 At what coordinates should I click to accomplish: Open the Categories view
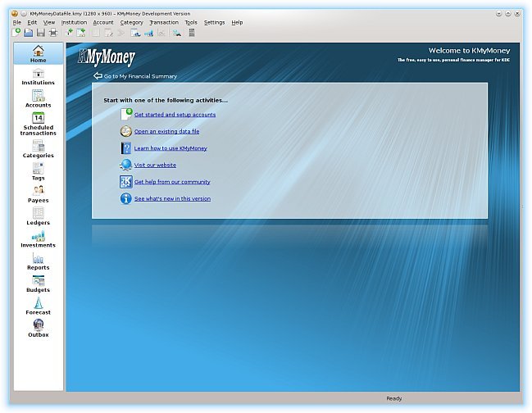click(x=39, y=149)
